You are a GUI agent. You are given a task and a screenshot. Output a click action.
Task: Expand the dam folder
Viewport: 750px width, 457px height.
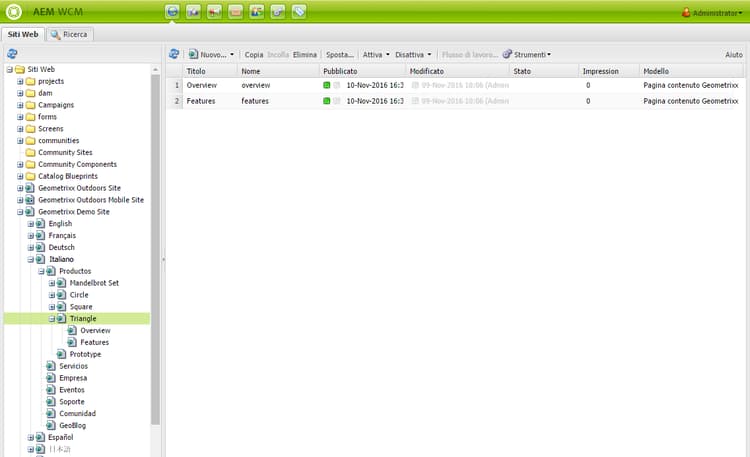tap(20, 93)
